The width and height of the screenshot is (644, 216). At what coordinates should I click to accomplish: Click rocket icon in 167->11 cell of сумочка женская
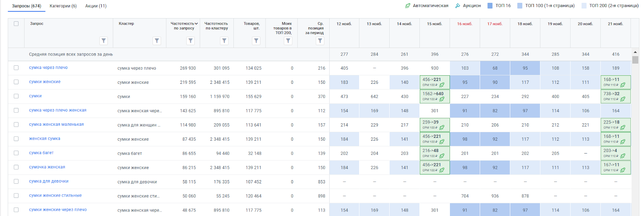623,170
